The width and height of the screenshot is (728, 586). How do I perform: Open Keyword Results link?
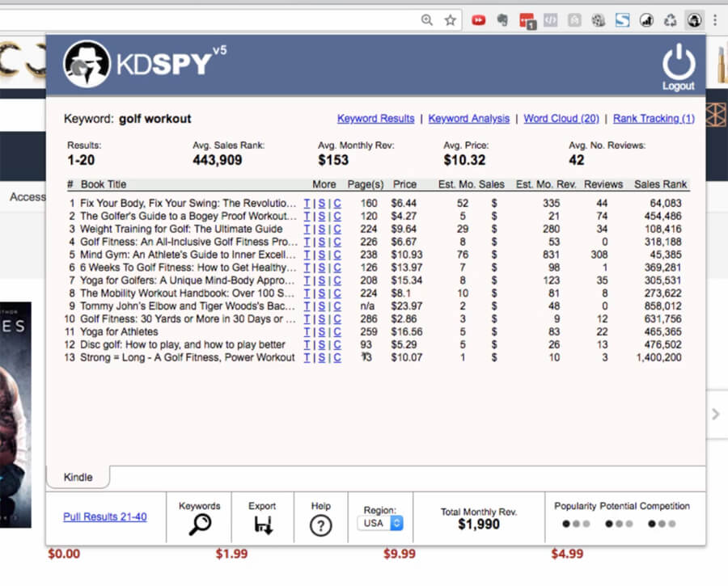[x=375, y=118]
